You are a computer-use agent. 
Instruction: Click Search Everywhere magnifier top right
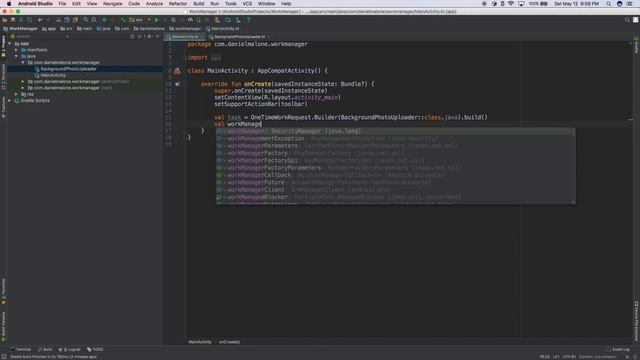click(x=627, y=20)
